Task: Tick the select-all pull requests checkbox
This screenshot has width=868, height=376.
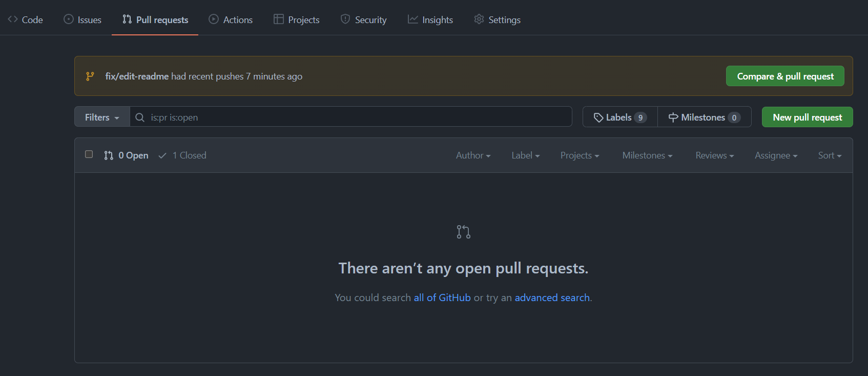Action: point(89,154)
